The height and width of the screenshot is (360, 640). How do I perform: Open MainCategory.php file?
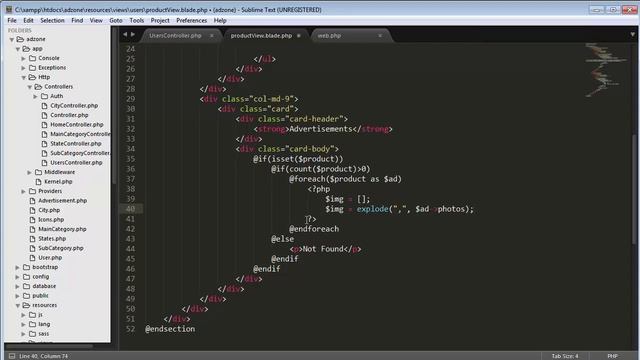[x=62, y=229]
